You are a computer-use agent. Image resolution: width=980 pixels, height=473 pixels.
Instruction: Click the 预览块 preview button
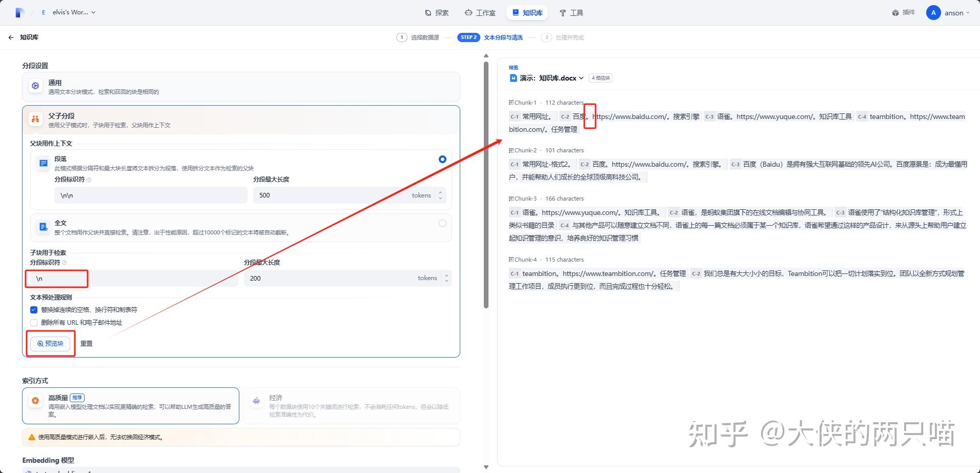50,343
